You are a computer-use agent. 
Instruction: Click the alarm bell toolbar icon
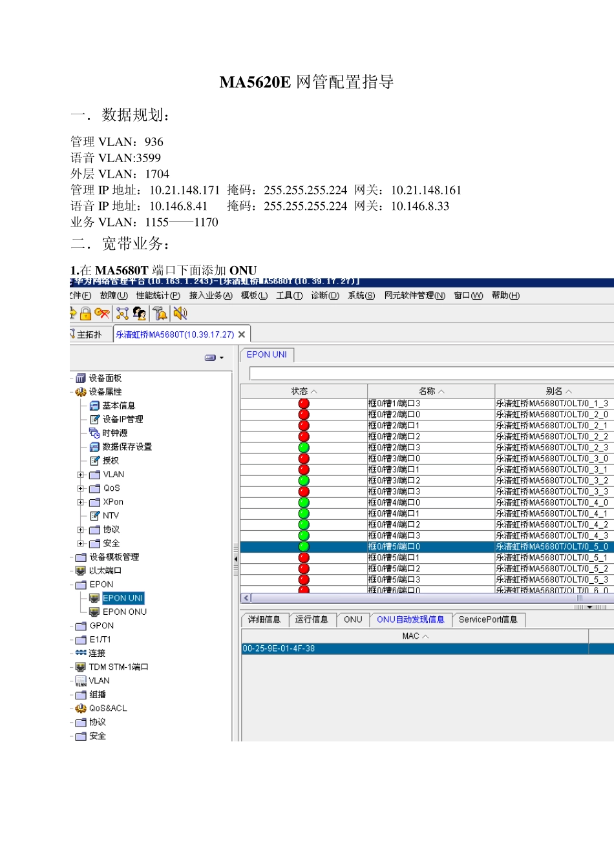point(160,314)
